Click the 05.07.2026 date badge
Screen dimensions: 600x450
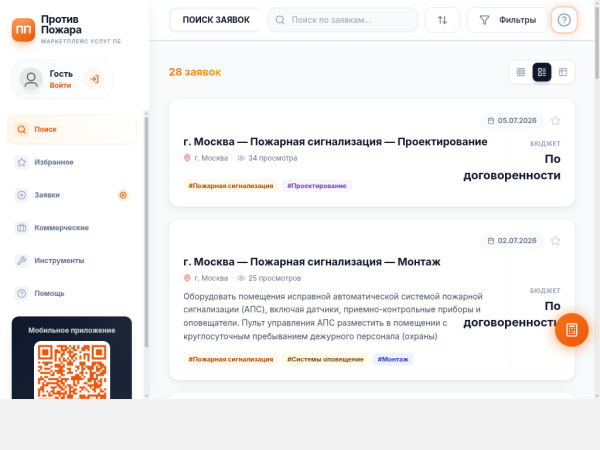pos(512,121)
